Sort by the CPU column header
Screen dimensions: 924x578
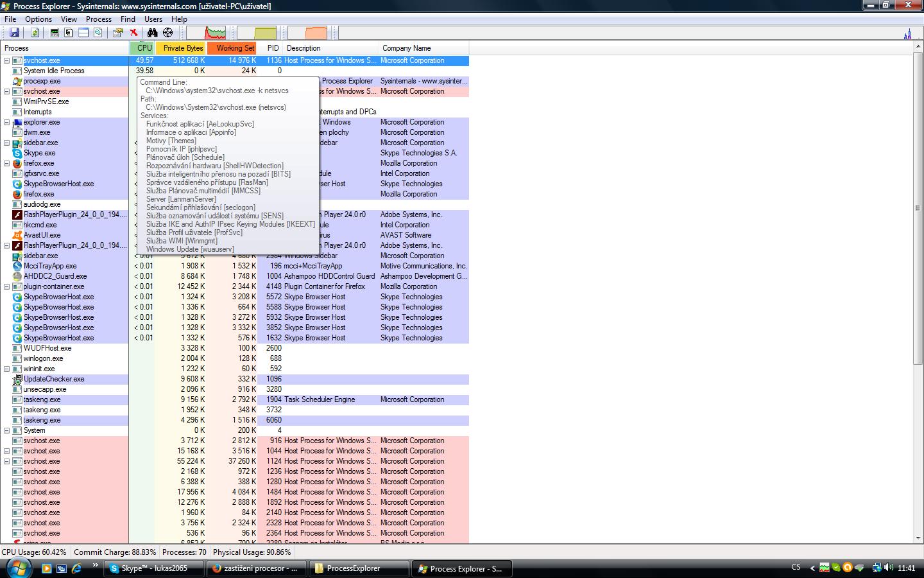point(142,48)
